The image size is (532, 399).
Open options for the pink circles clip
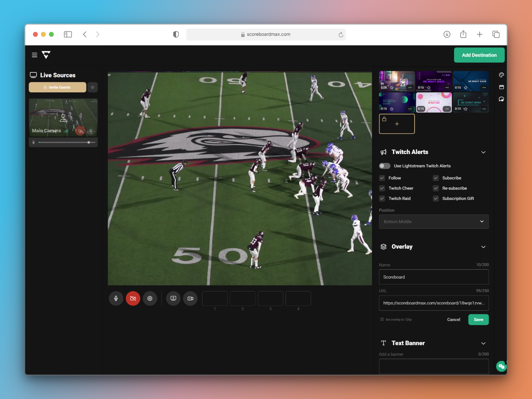(447, 109)
